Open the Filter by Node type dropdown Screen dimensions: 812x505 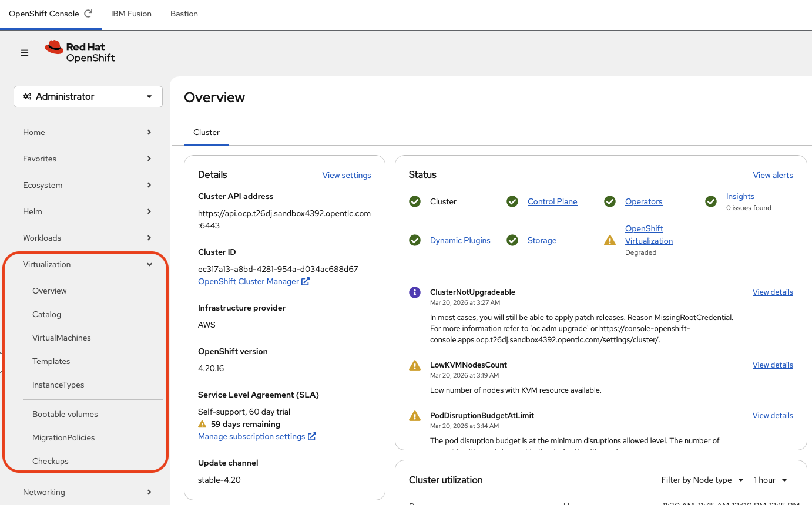(702, 480)
